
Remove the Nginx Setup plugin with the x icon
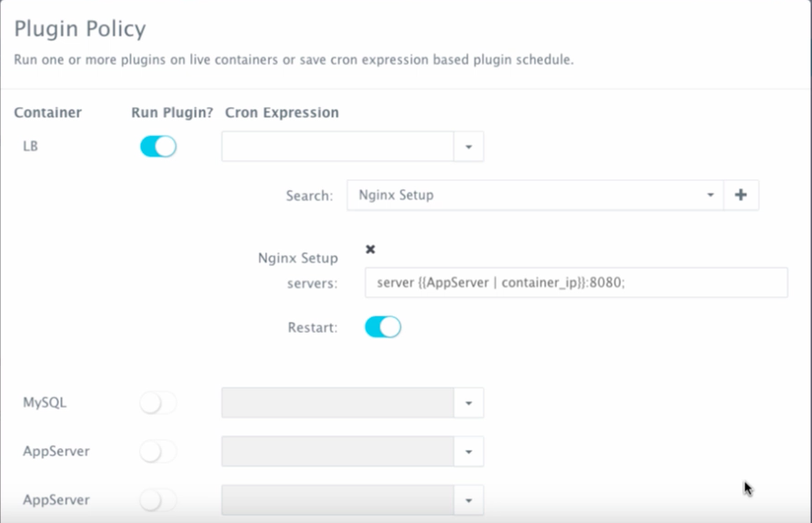tap(370, 249)
